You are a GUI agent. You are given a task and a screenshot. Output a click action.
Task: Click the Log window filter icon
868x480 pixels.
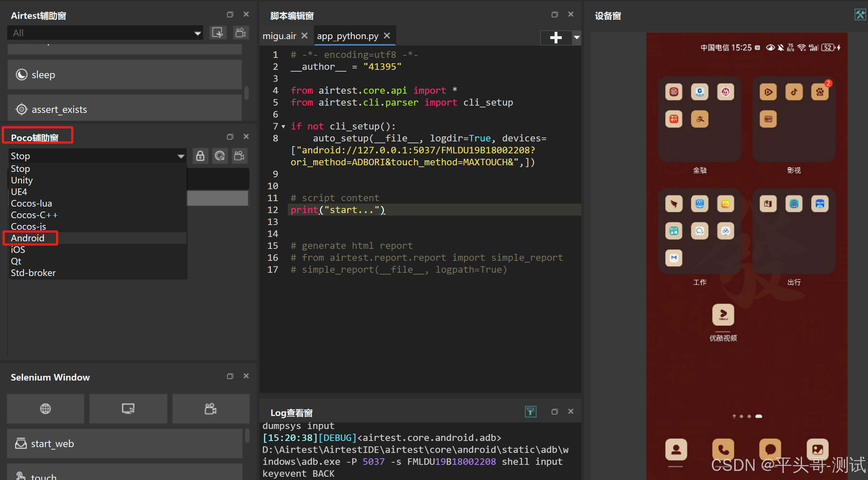pyautogui.click(x=530, y=411)
